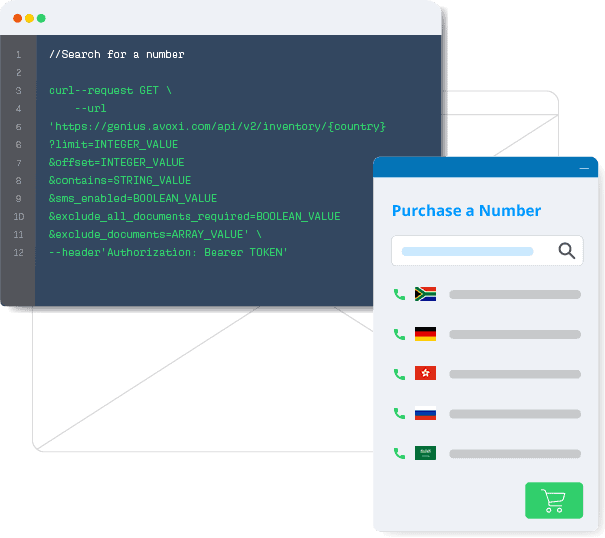Viewport: 605px width, 538px height.
Task: Click the red close dot on code window
Action: [17, 18]
